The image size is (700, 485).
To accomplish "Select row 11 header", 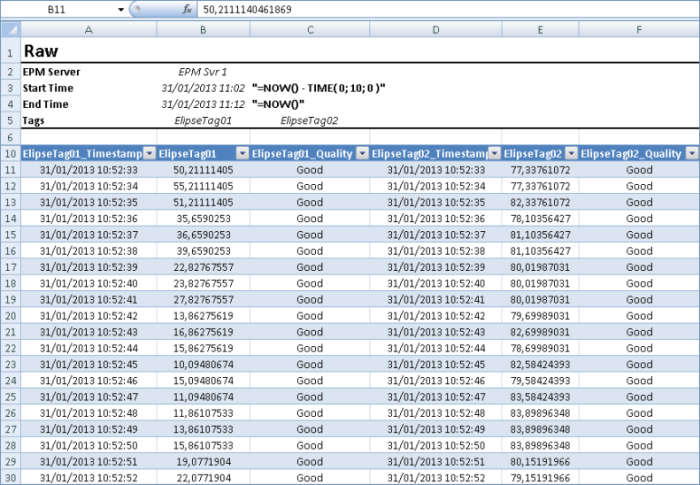I will coord(10,170).
